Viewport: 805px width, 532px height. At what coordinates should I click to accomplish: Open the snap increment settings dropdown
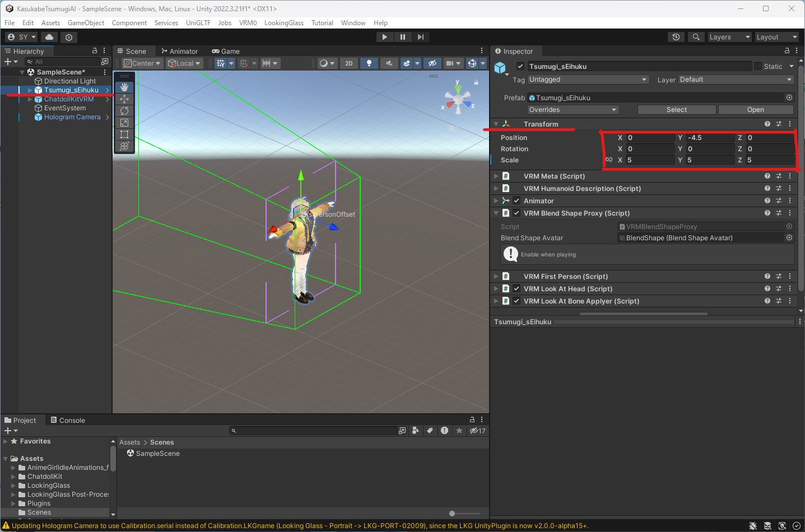point(270,63)
